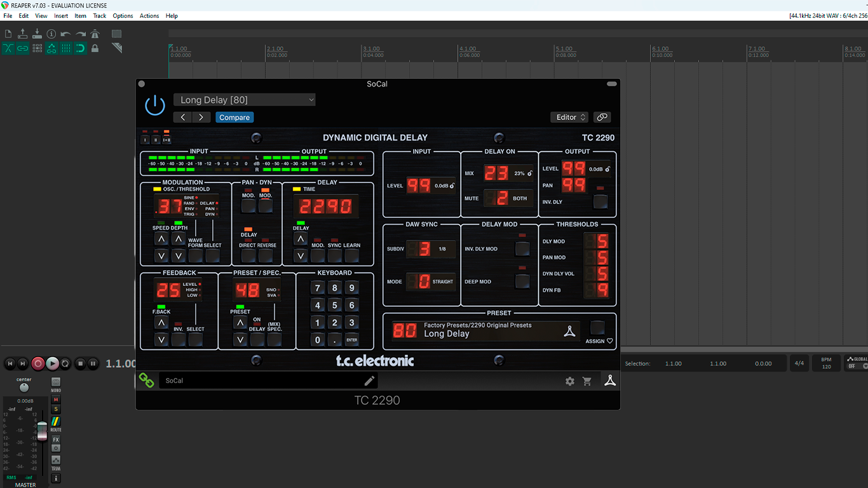
Task: Open the File menu
Action: [8, 16]
